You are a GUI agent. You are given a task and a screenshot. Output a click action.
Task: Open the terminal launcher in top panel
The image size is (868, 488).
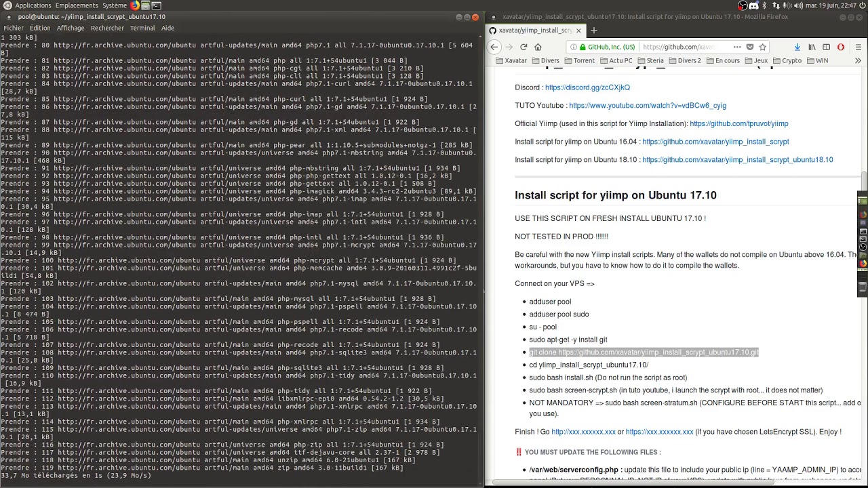click(x=156, y=5)
